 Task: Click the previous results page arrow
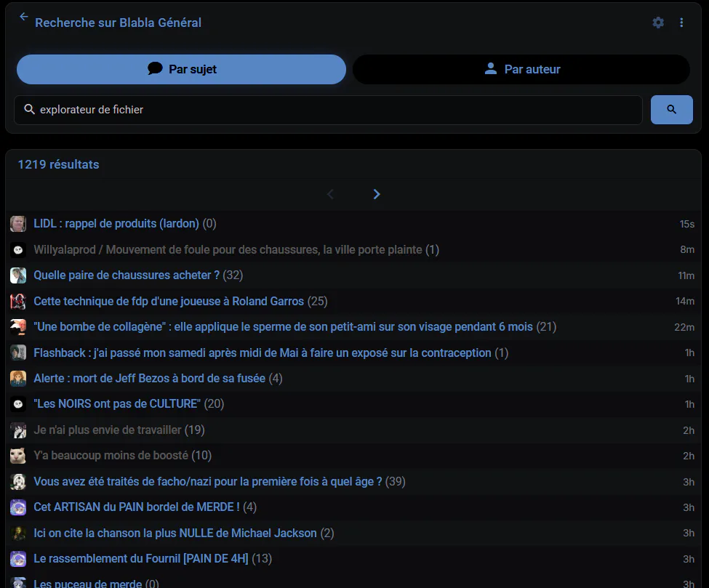[x=331, y=194]
